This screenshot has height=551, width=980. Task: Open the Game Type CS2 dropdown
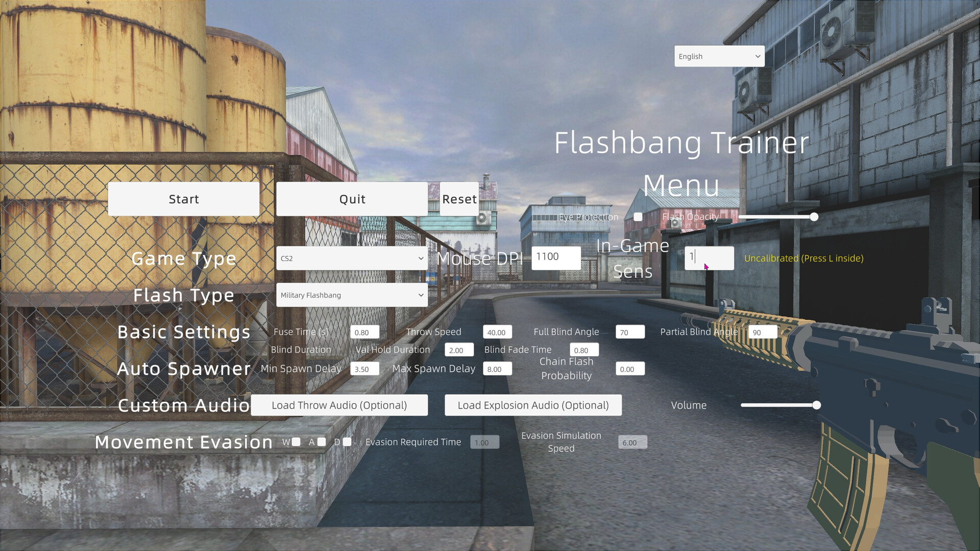[352, 258]
